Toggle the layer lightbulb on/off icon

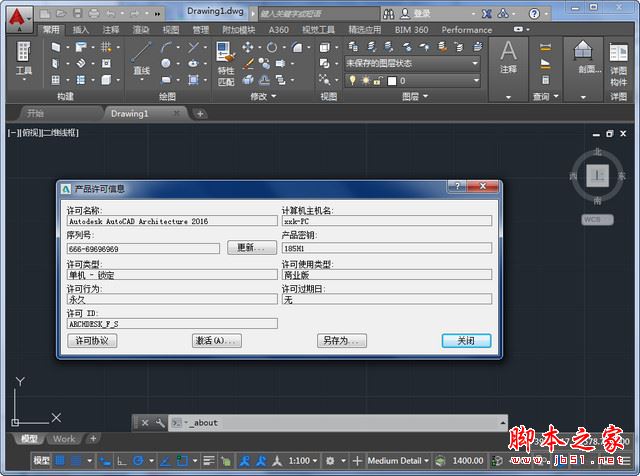(352, 80)
